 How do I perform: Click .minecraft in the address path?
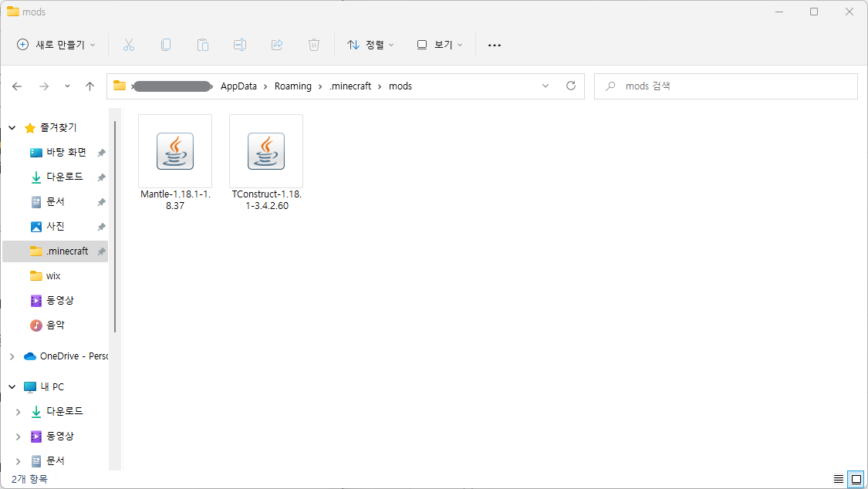350,86
